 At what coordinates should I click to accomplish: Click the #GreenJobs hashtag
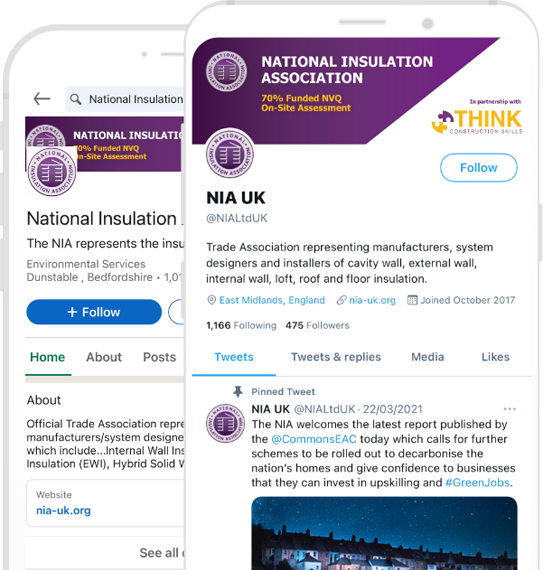477,483
